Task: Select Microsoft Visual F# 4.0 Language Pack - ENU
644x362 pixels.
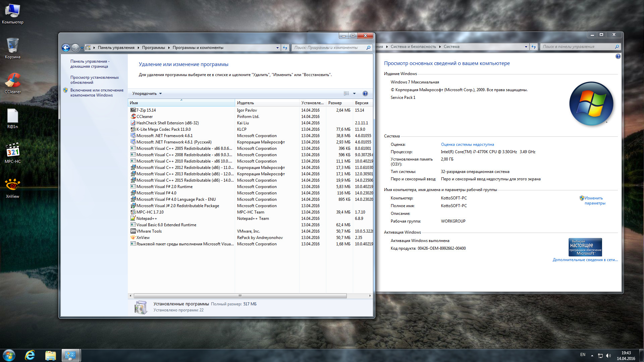Action: click(251, 199)
